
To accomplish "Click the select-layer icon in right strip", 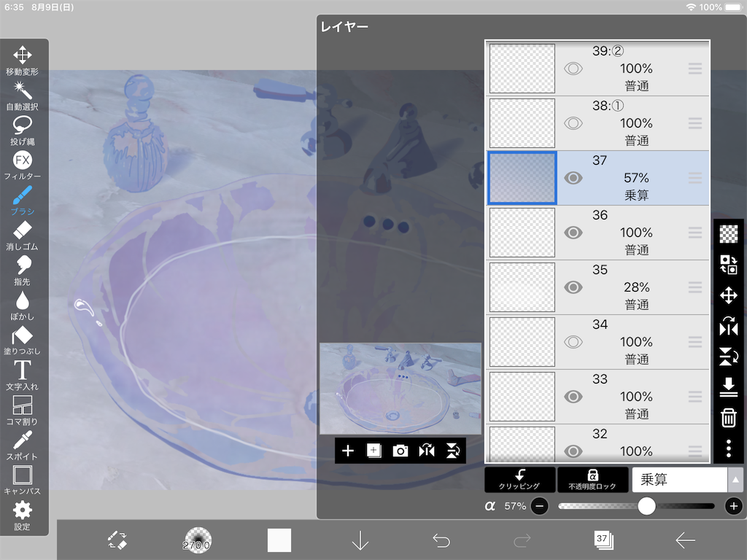I will (729, 265).
